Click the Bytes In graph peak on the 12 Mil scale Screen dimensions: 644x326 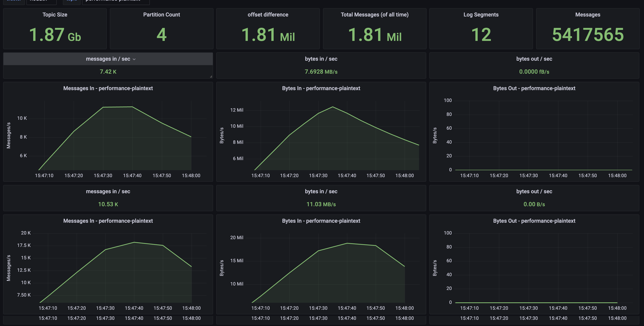[333, 107]
